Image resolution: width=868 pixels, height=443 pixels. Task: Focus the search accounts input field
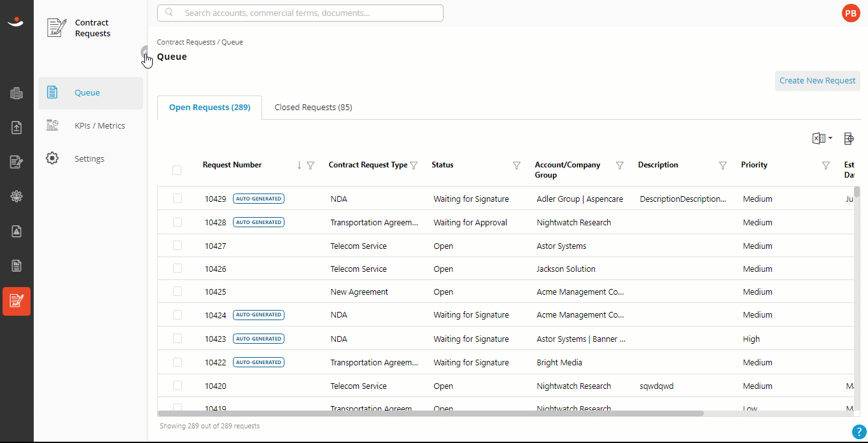(x=300, y=13)
